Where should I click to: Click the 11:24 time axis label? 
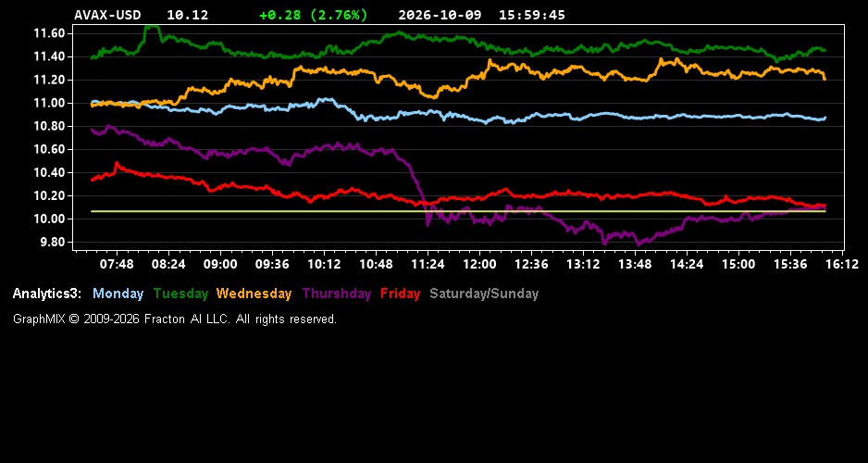(428, 265)
